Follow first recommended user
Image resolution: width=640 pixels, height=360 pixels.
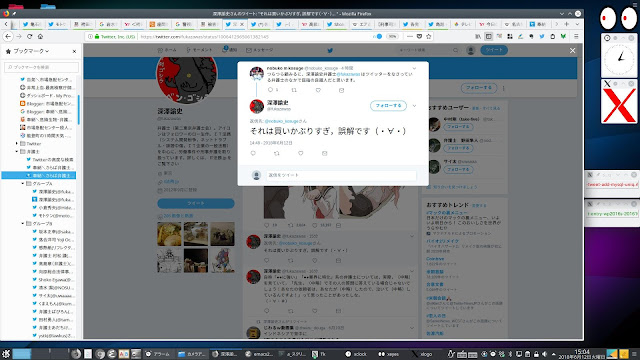458,127
